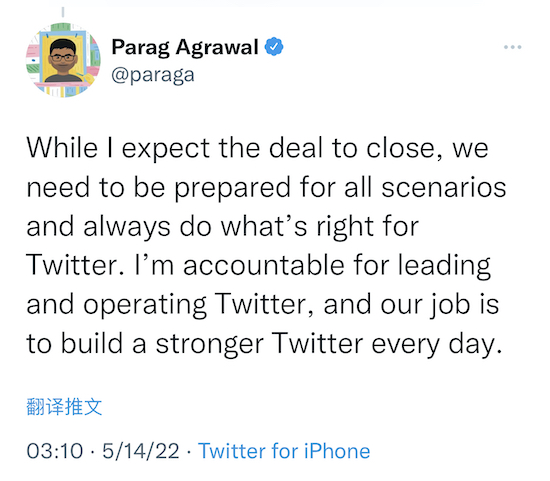Viewport: 550px width, 481px height.
Task: Click the phrase 'what's right for'
Action: click(x=320, y=227)
